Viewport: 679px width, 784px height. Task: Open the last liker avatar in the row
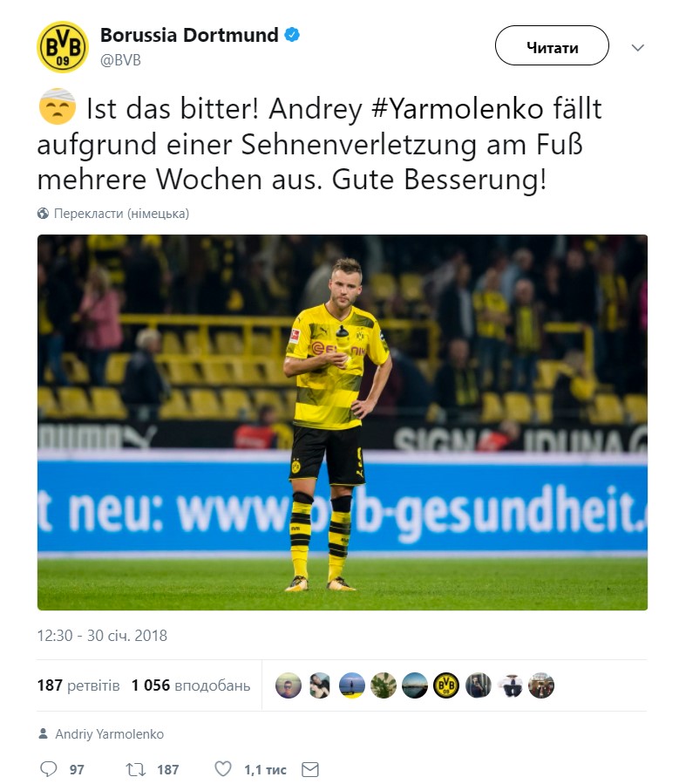coord(541,685)
